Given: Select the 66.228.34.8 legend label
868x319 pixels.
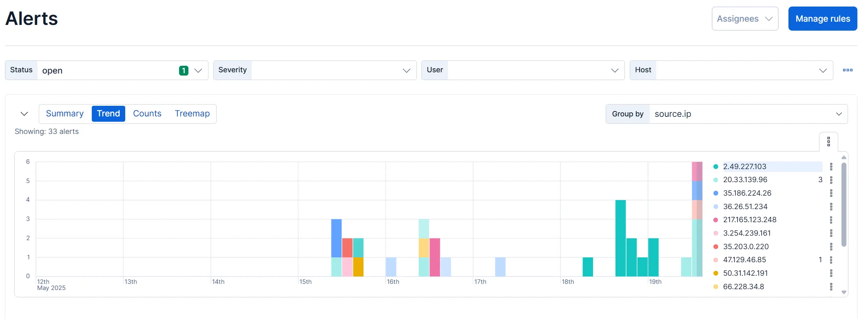Looking at the screenshot, I should [x=744, y=287].
